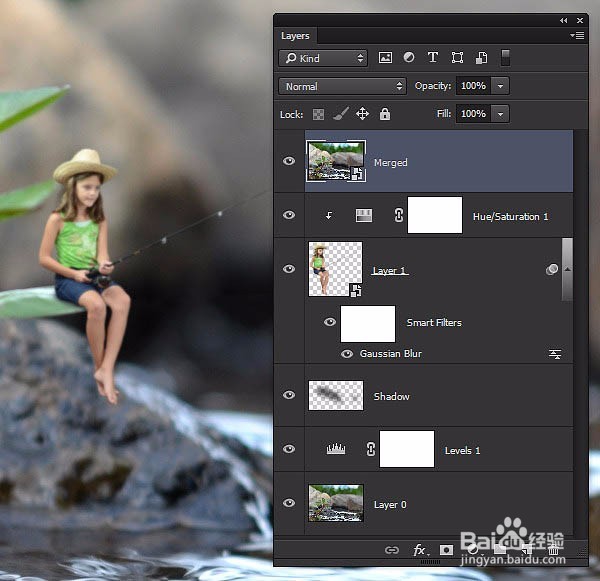This screenshot has width=600, height=581.
Task: Click the Fill scrubby label
Action: click(444, 114)
